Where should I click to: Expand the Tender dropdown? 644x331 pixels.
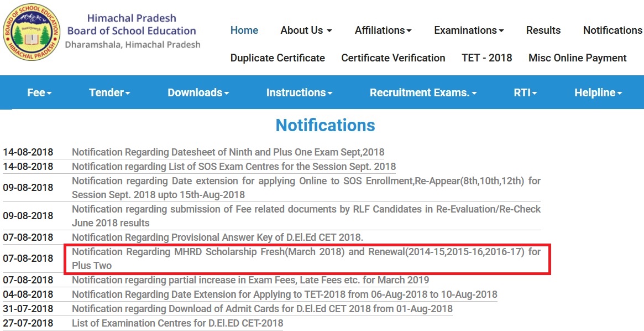click(109, 92)
